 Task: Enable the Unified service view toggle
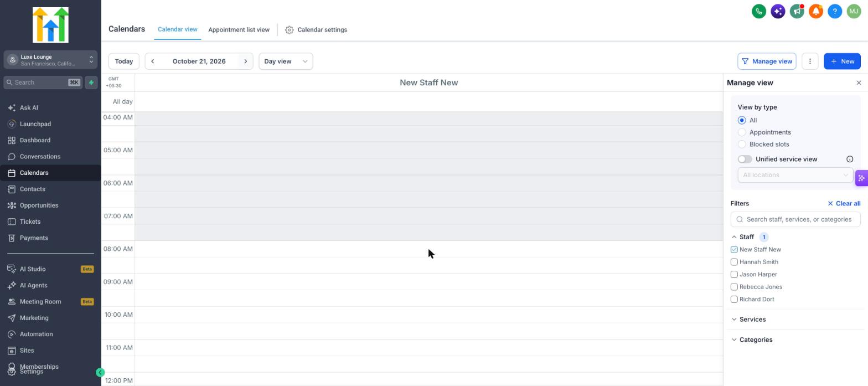(x=745, y=159)
